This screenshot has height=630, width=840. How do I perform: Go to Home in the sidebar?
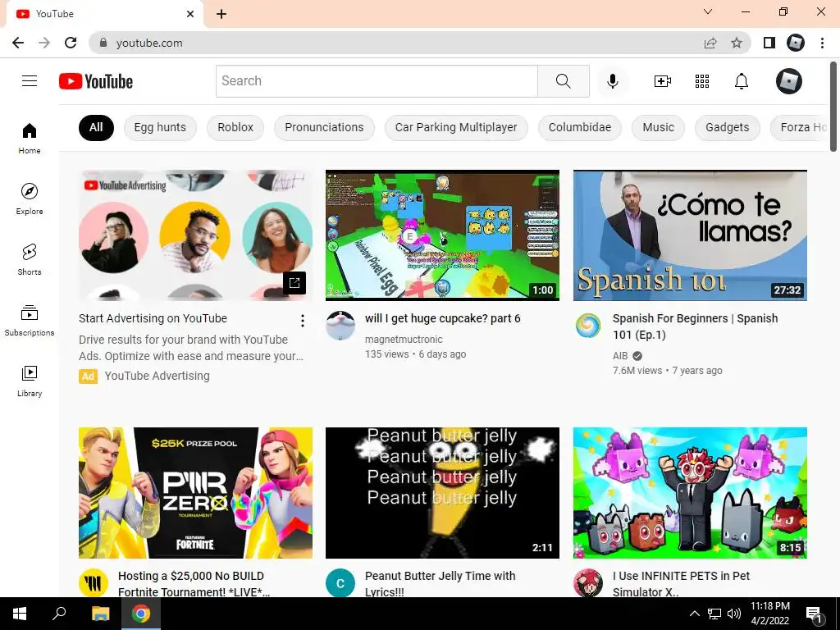coord(30,138)
